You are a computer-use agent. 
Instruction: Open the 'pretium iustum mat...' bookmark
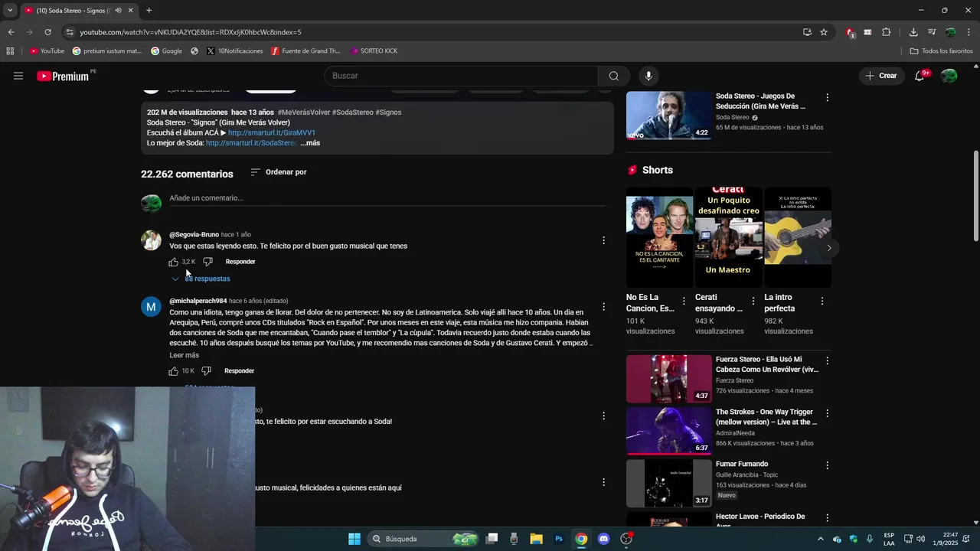107,51
